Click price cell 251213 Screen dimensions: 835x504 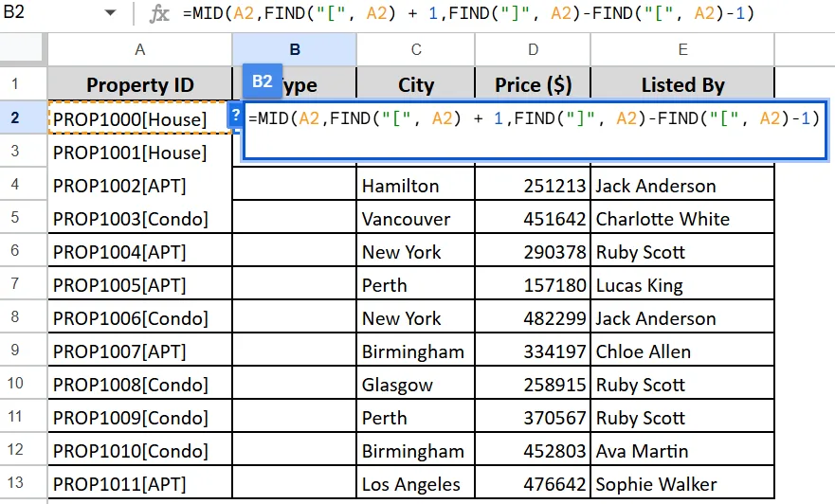coord(533,185)
